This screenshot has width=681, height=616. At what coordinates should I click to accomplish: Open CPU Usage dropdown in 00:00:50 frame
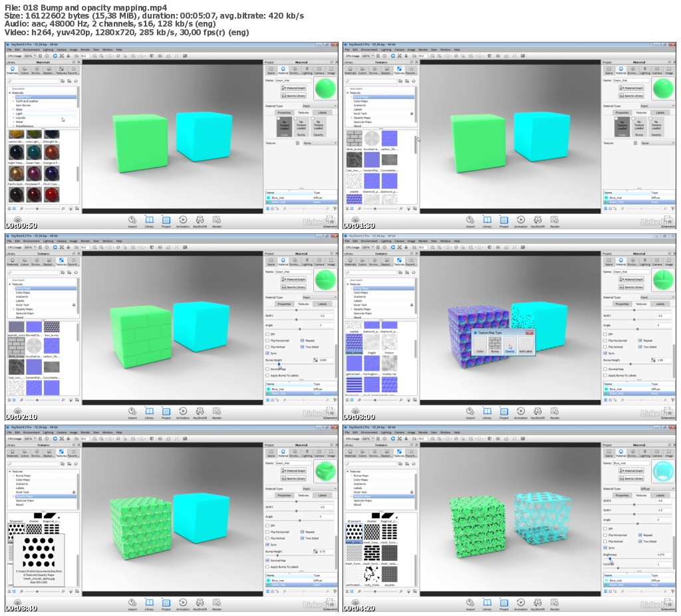coord(29,56)
